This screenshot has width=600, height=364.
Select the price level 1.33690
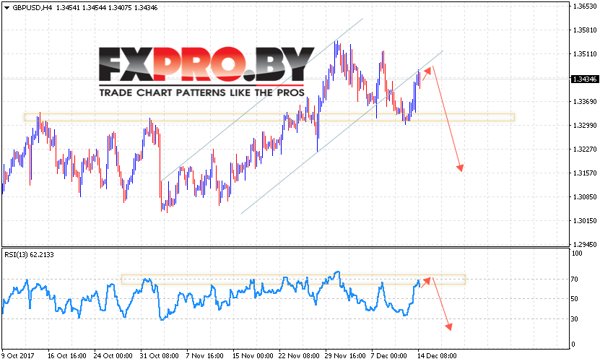(x=585, y=101)
